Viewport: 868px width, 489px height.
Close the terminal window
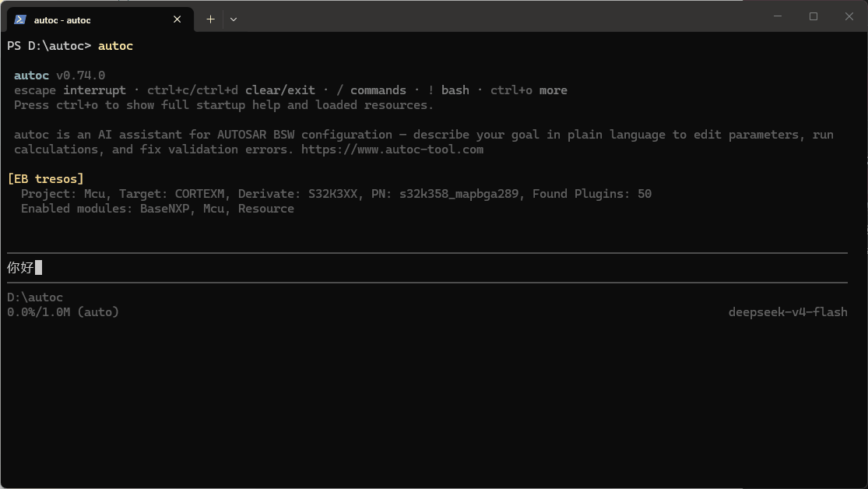(849, 16)
